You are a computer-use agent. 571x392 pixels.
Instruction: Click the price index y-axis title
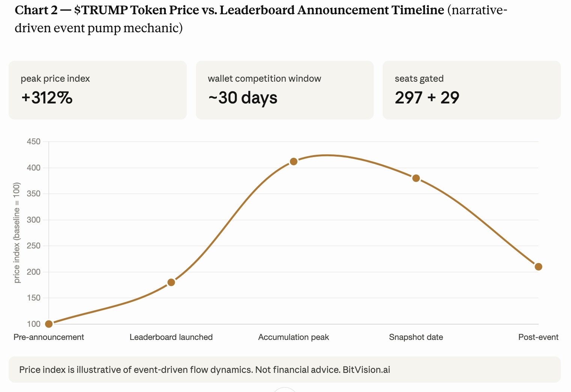(17, 233)
